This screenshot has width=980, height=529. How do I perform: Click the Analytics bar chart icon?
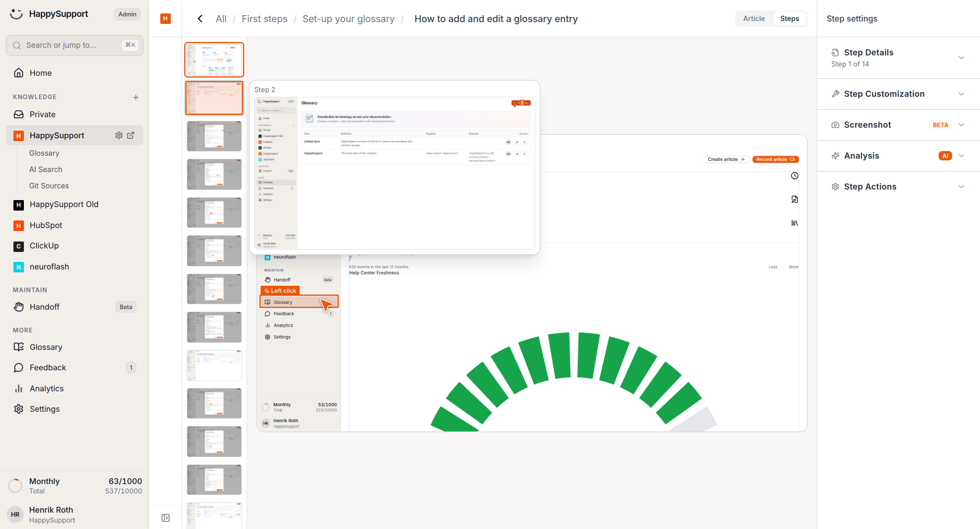point(19,388)
